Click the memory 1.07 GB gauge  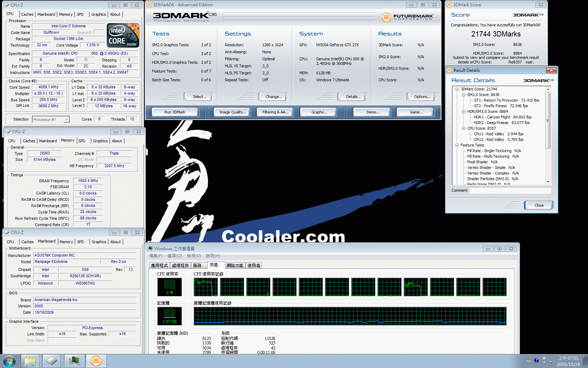click(169, 316)
